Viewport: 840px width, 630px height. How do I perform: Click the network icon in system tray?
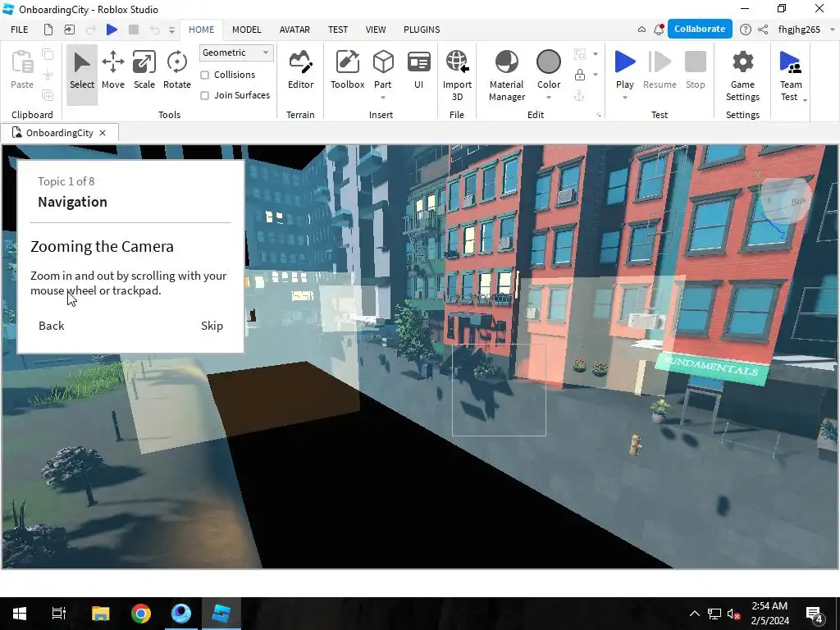714,614
